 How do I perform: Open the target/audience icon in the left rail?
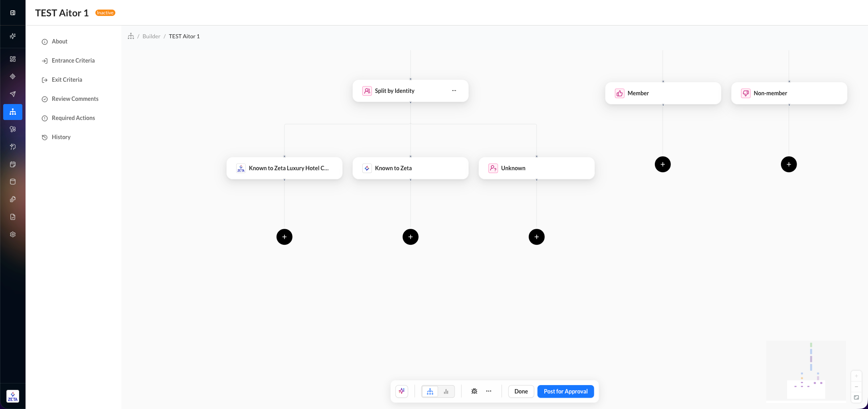(13, 77)
